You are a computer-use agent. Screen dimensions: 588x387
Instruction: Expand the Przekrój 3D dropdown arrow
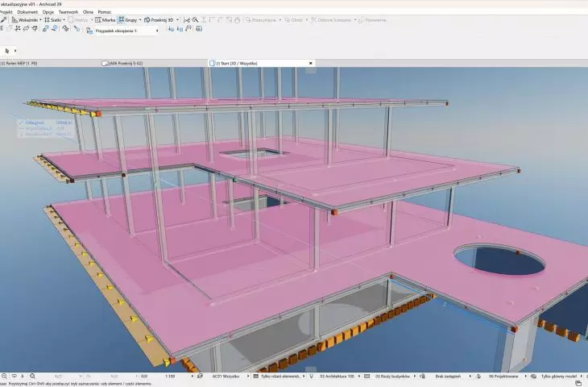pos(177,20)
